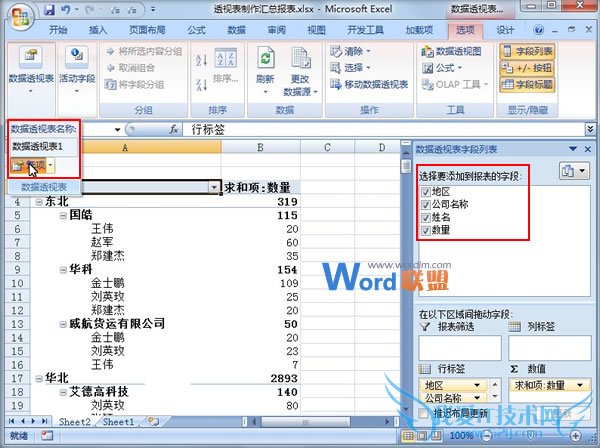Uncheck the 数量 field checkbox
Screen dimensions: 600x448
pyautogui.click(x=426, y=230)
